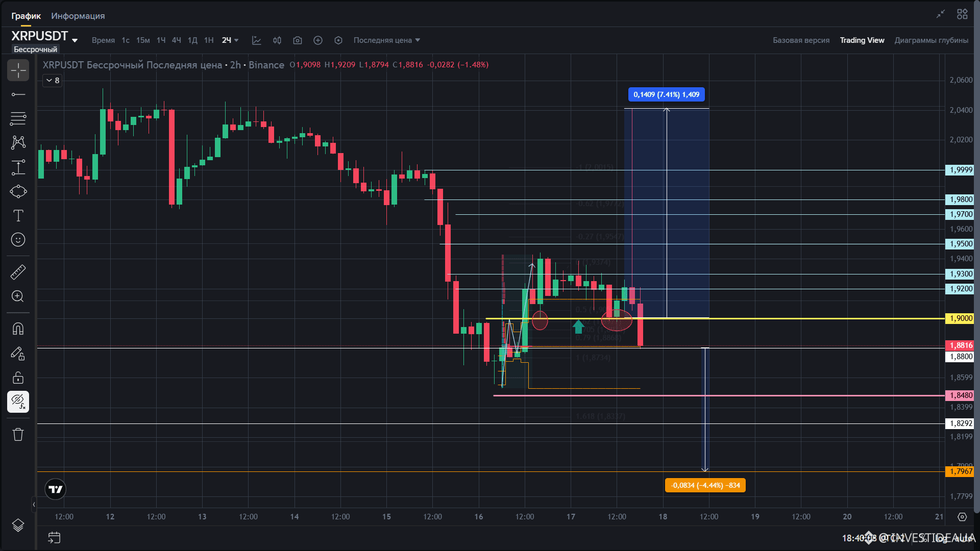Open the Fibonacci retracement tools

point(18,119)
